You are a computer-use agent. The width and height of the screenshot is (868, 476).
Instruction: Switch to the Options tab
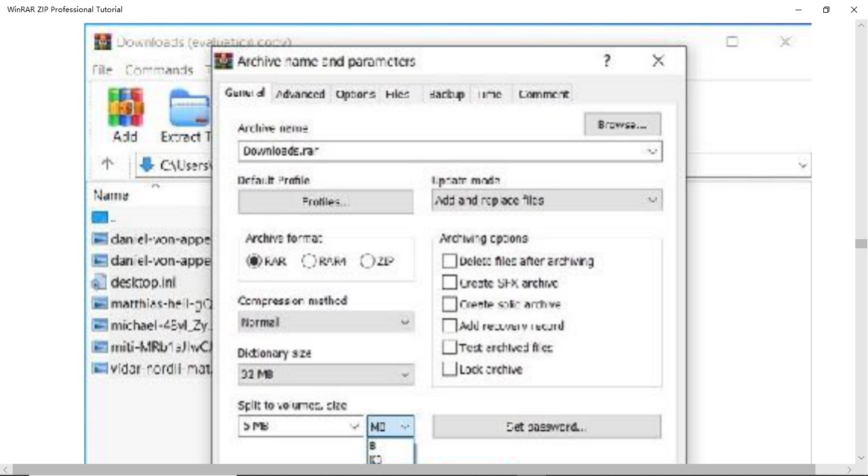coord(355,94)
